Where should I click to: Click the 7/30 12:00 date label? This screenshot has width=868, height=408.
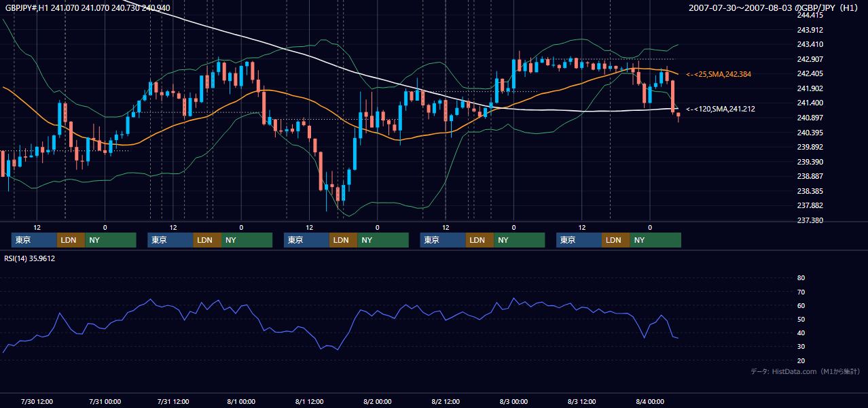[x=37, y=401]
